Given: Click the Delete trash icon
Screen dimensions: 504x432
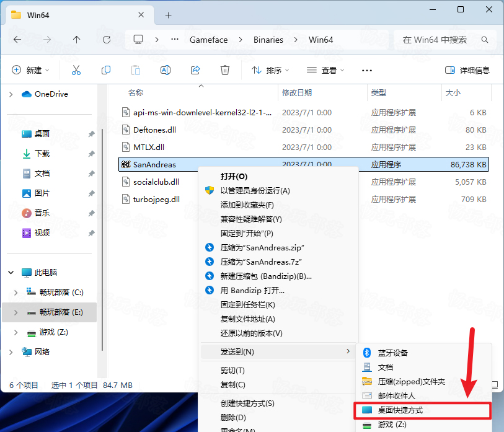Looking at the screenshot, I should (x=224, y=70).
